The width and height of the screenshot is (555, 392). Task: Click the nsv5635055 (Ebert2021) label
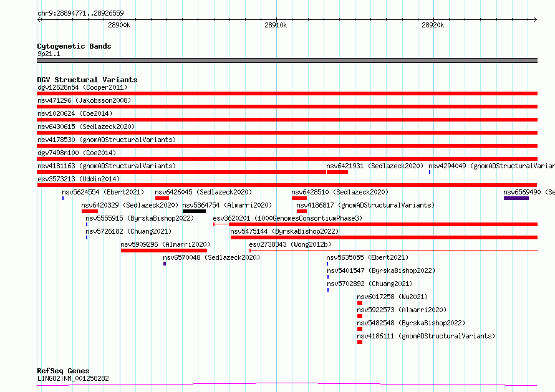pos(367,257)
